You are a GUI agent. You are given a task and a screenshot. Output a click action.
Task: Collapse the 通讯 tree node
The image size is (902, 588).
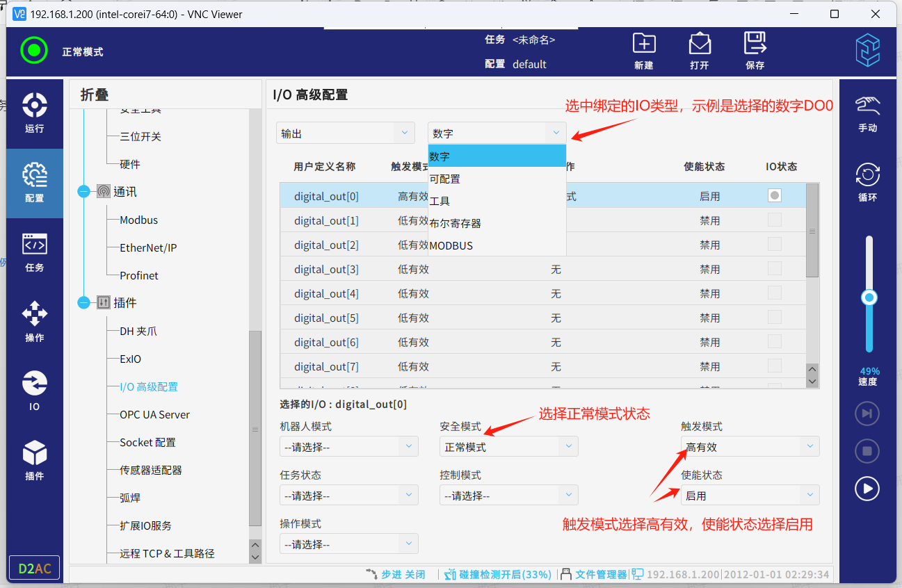pyautogui.click(x=84, y=192)
